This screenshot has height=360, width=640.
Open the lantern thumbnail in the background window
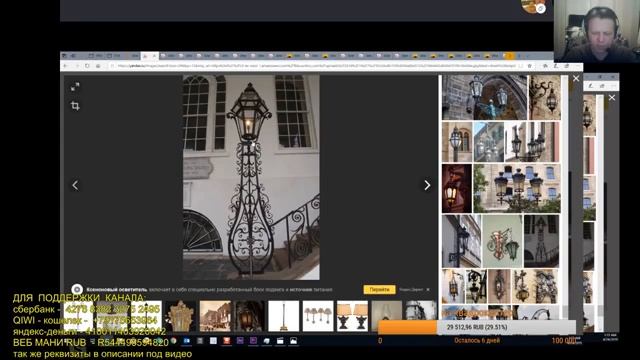588,116
